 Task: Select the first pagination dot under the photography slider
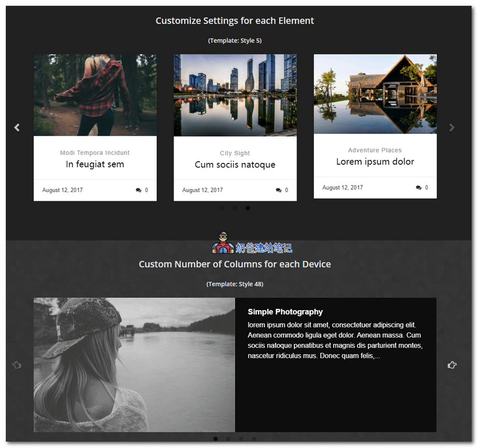tap(215, 439)
